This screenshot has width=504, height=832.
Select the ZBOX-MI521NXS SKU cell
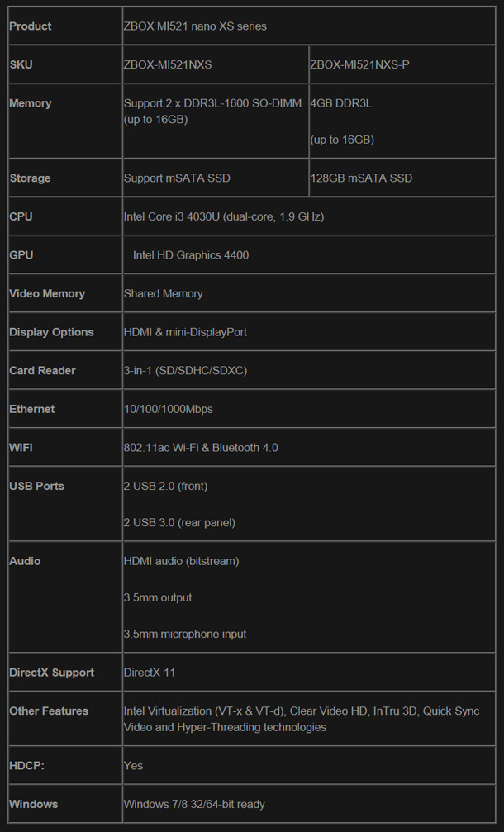(x=216, y=64)
